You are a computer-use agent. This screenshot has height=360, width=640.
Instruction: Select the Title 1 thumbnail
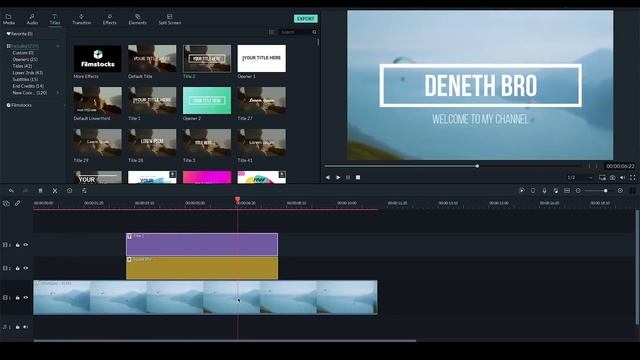click(152, 100)
